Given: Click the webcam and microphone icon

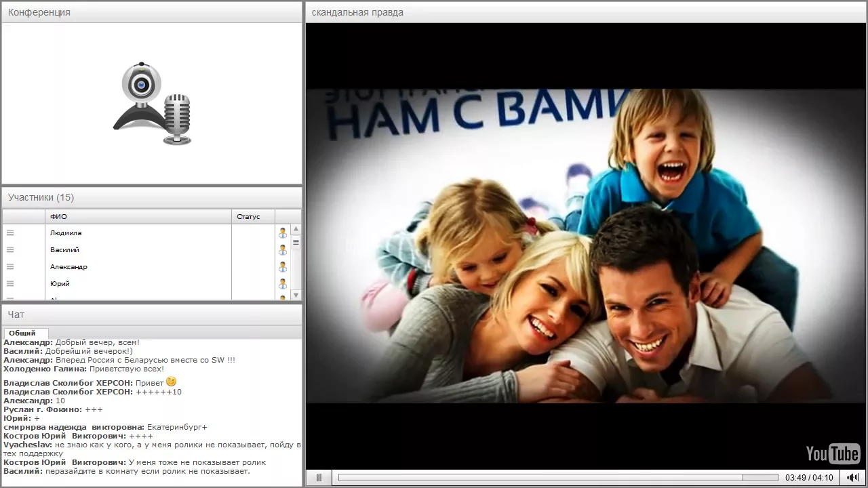Looking at the screenshot, I should (x=152, y=104).
